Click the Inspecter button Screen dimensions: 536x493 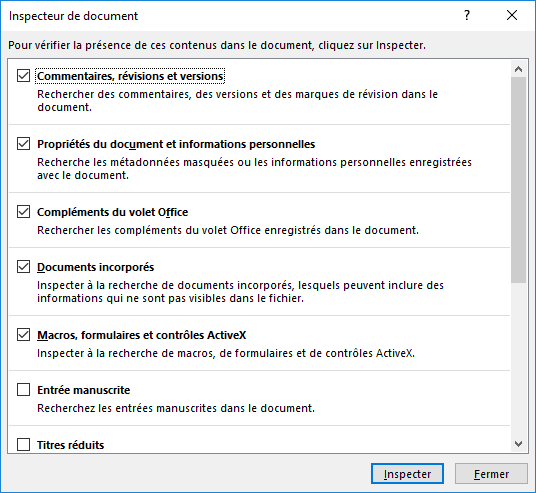[407, 474]
